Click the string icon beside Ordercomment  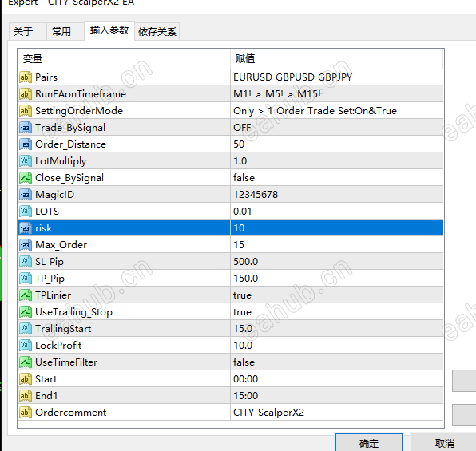click(26, 413)
